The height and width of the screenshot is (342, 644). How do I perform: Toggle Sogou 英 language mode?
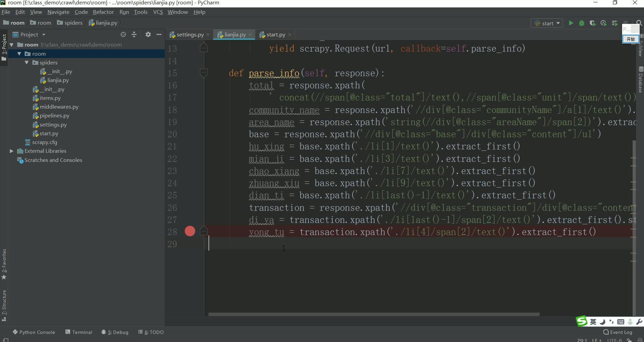(x=593, y=322)
